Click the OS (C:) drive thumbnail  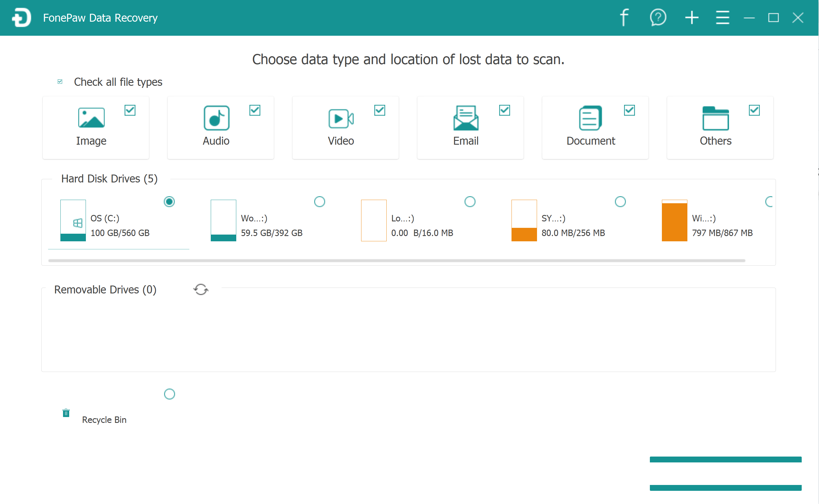tap(73, 220)
